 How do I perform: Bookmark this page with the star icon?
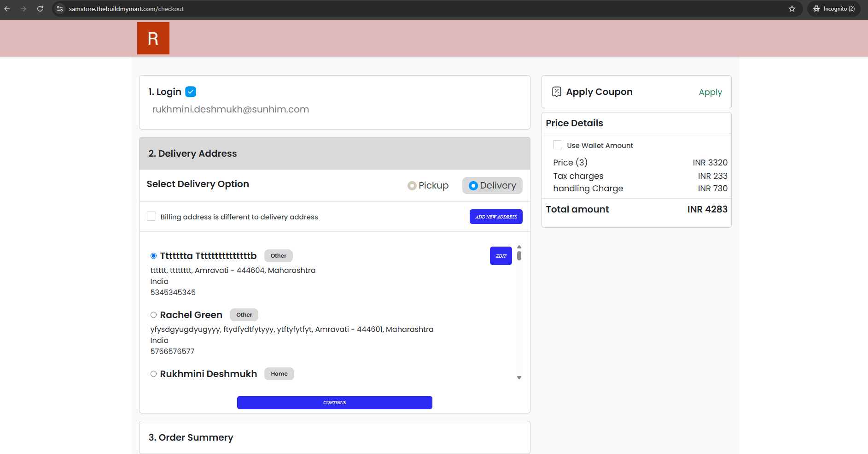[x=792, y=9]
